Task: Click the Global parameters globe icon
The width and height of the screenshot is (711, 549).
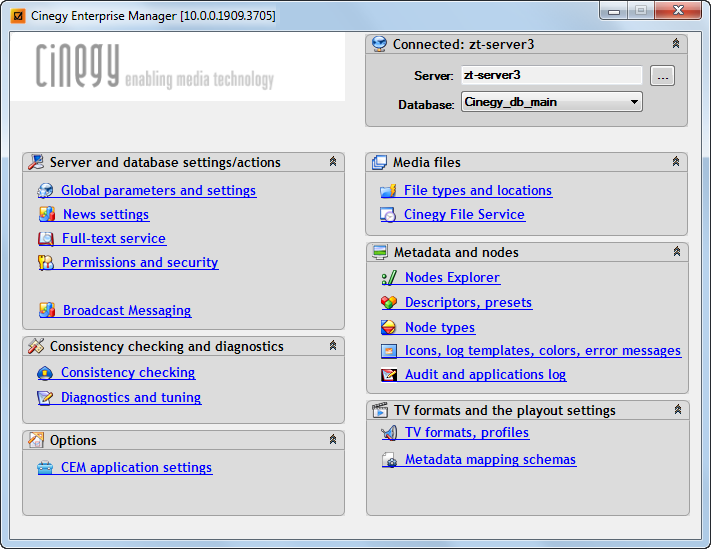Action: 45,191
